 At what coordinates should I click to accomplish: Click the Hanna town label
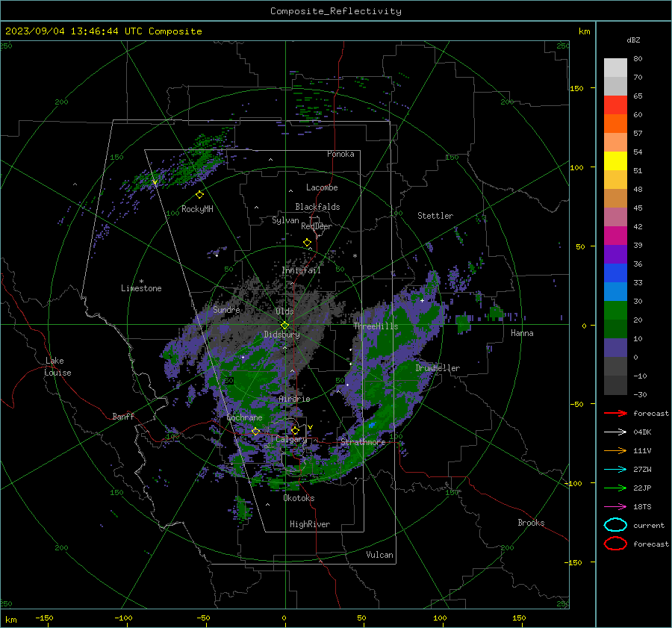[522, 333]
